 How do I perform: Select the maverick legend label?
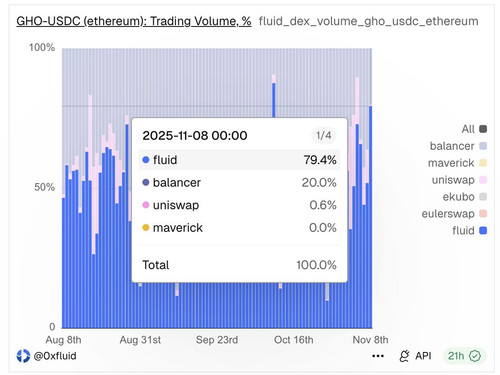[451, 163]
